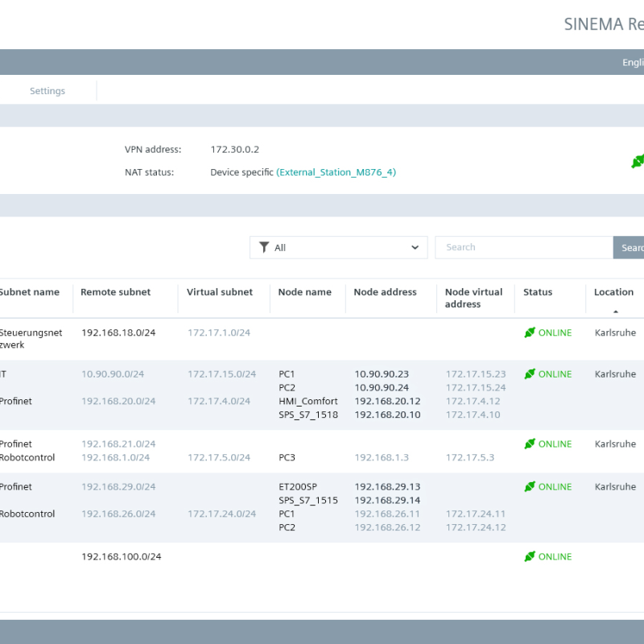Click the Search button beside the search field
This screenshot has width=644, height=644.
pyautogui.click(x=629, y=247)
